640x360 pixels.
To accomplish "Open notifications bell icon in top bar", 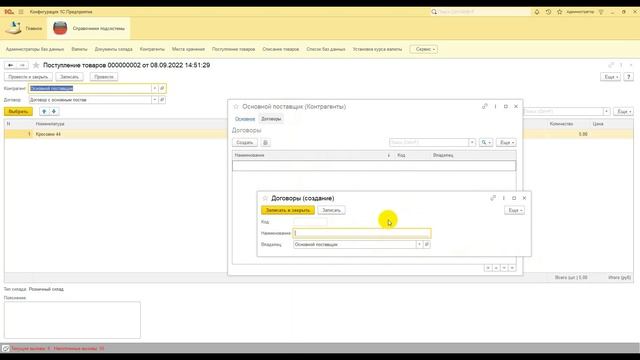I will click(x=537, y=12).
